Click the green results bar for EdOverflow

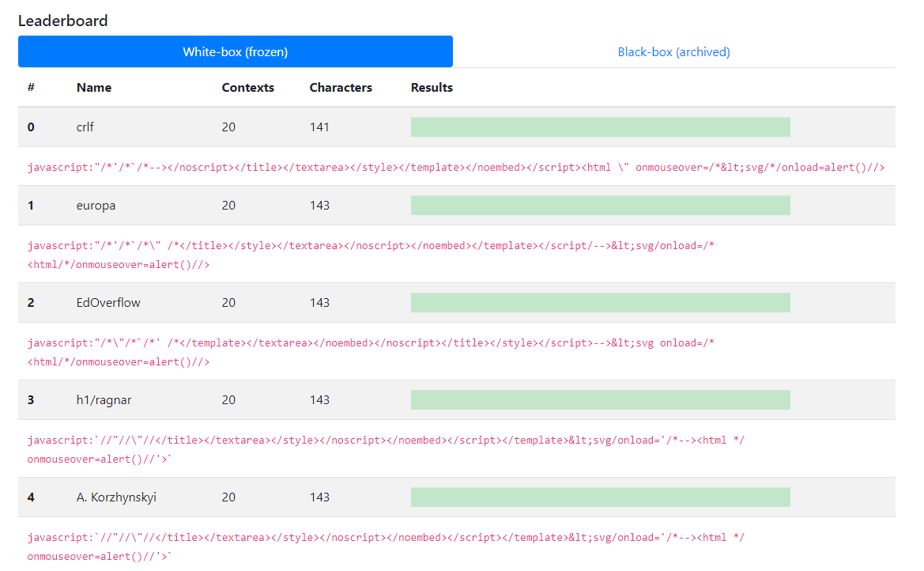coord(601,303)
